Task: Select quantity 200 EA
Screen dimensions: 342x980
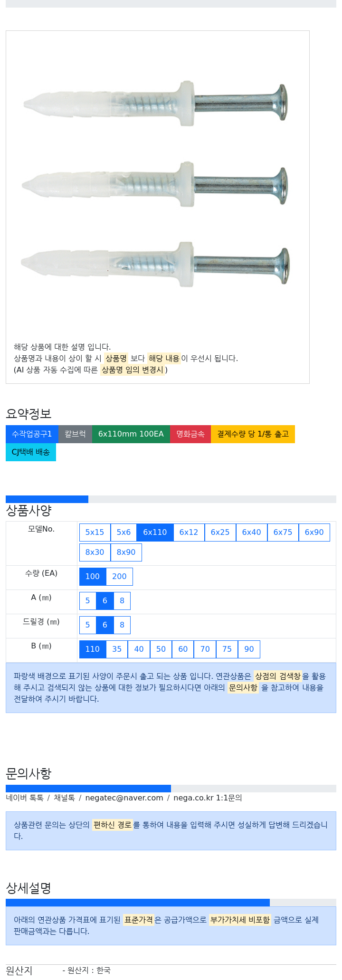Action: coord(119,577)
